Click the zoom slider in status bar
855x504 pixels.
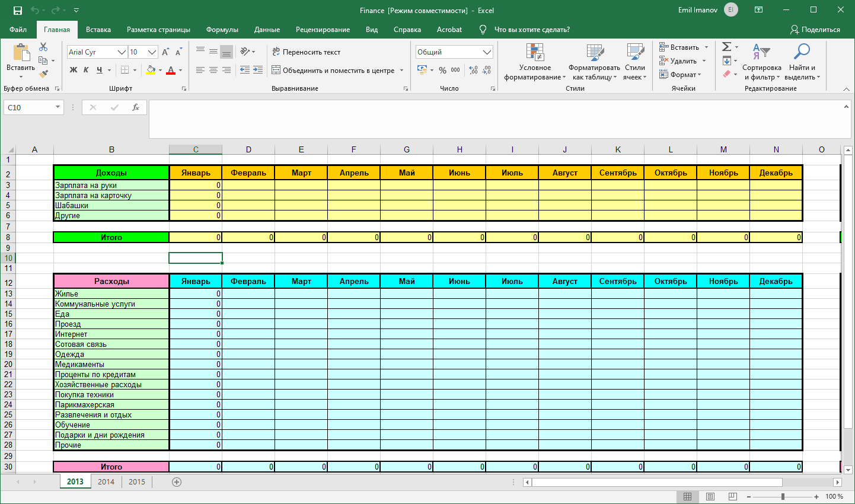(783, 496)
